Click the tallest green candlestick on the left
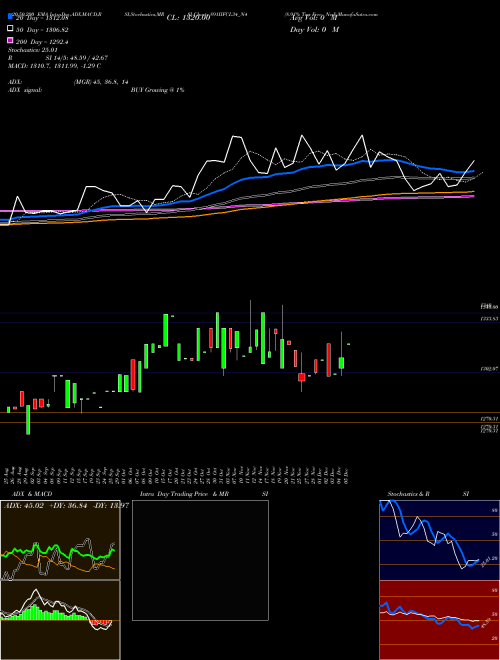Viewport: 500px width, 660px height. pos(28,420)
